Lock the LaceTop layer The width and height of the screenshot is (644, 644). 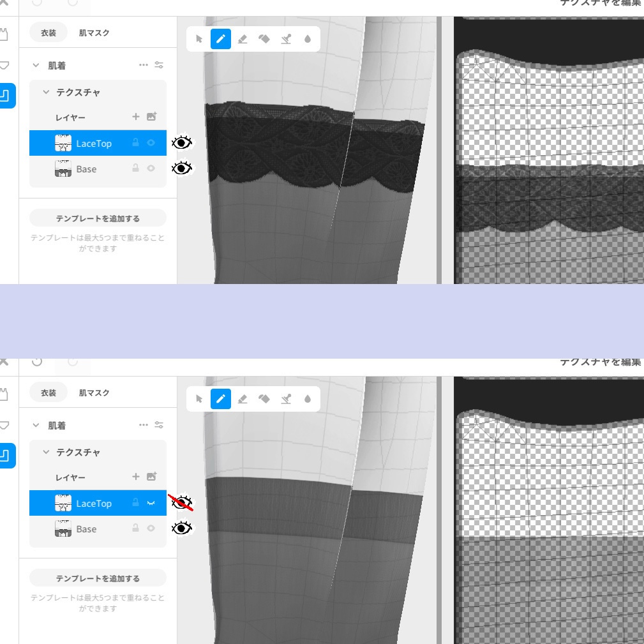(x=137, y=143)
